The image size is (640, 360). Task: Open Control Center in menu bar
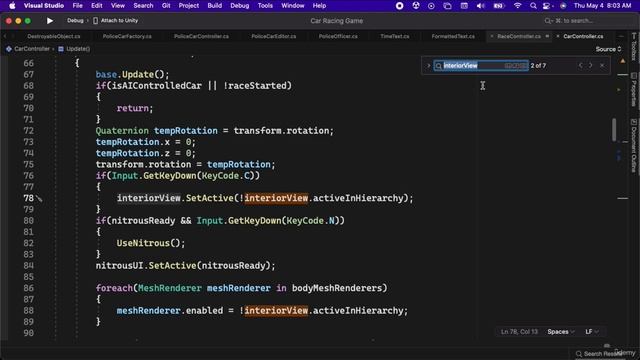547,6
